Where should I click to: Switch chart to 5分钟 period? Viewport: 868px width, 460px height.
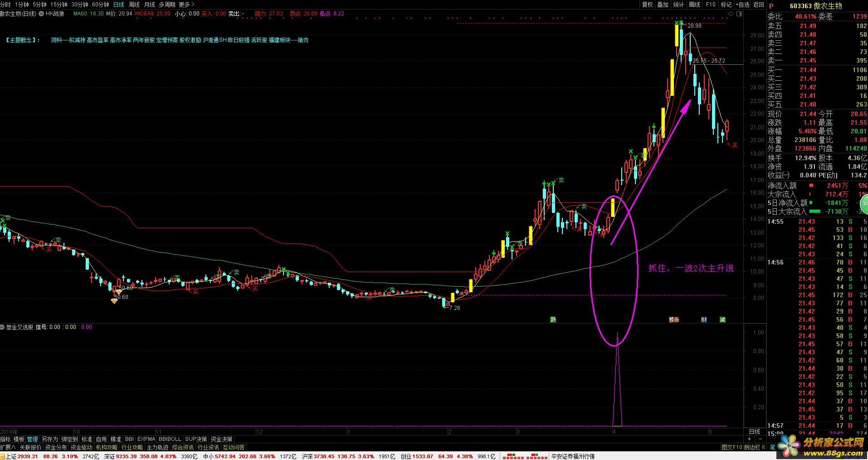[39, 5]
